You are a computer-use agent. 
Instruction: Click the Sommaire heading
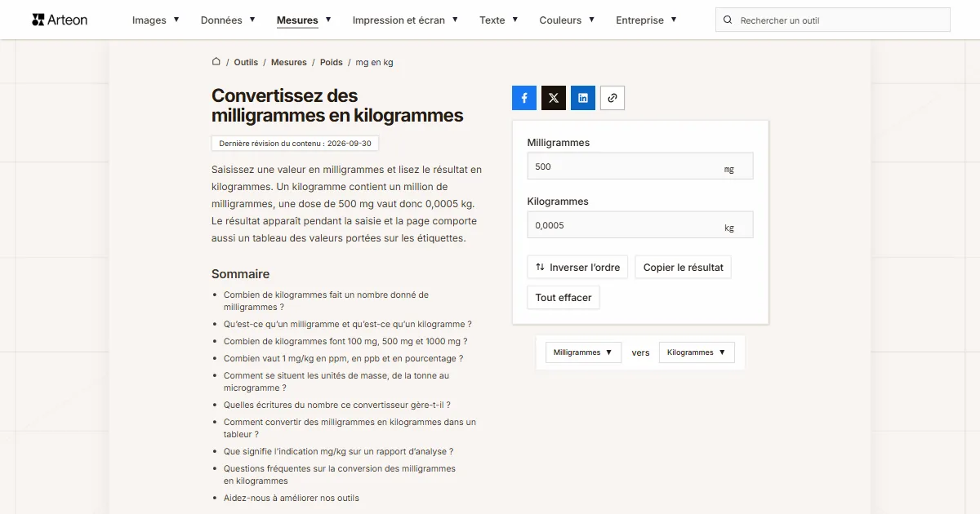[240, 274]
